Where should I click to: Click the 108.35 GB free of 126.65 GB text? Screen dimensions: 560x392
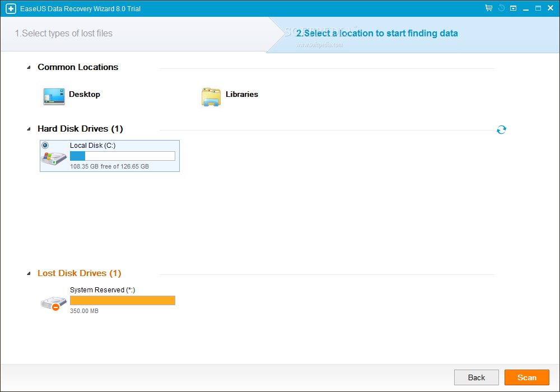[x=109, y=166]
